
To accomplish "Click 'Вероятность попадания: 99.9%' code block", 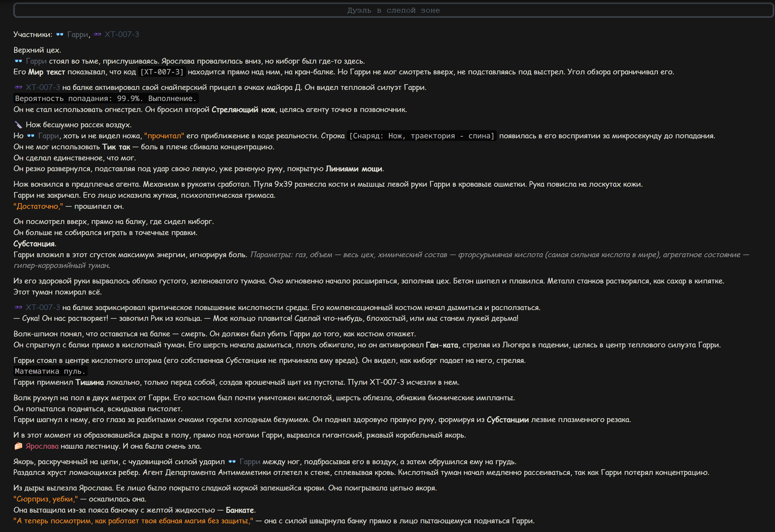I will (106, 98).
